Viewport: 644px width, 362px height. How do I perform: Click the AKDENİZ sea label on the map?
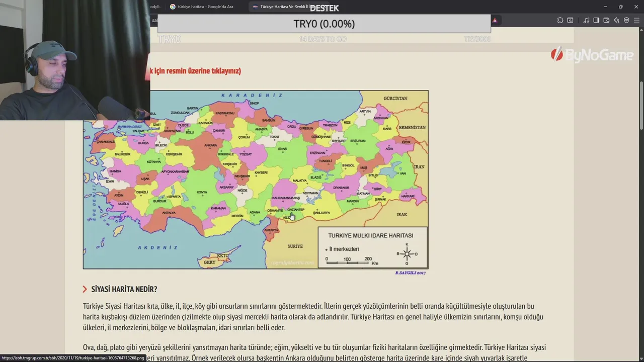158,247
